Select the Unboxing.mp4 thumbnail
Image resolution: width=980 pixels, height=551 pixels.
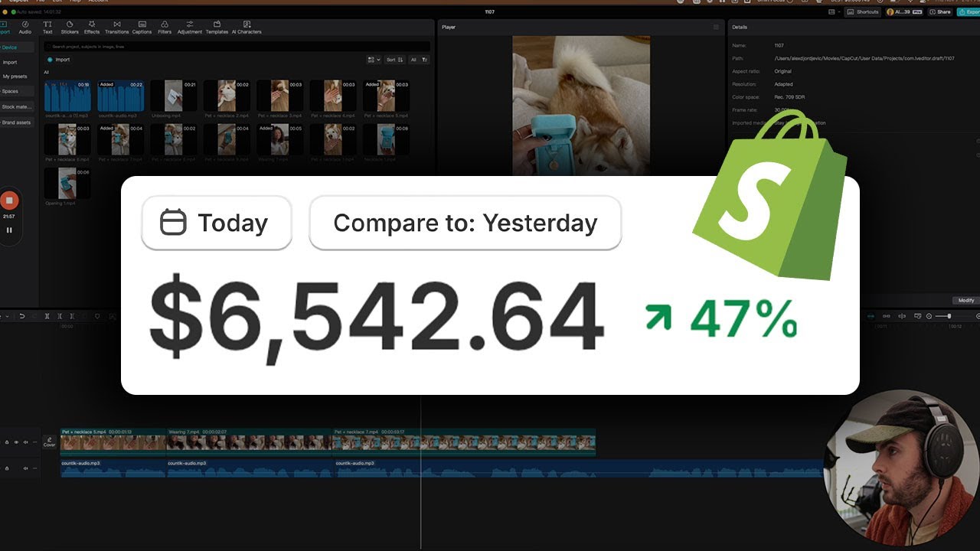pos(174,96)
